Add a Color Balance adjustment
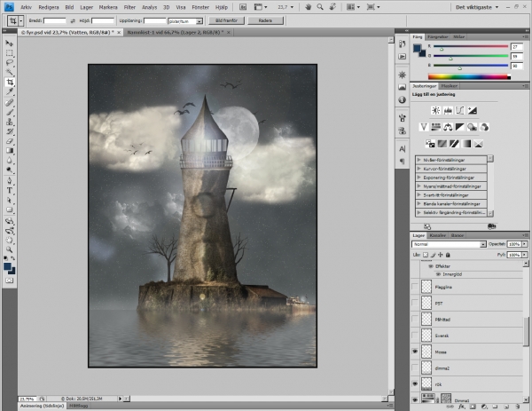The width and height of the screenshot is (532, 411). (x=448, y=127)
